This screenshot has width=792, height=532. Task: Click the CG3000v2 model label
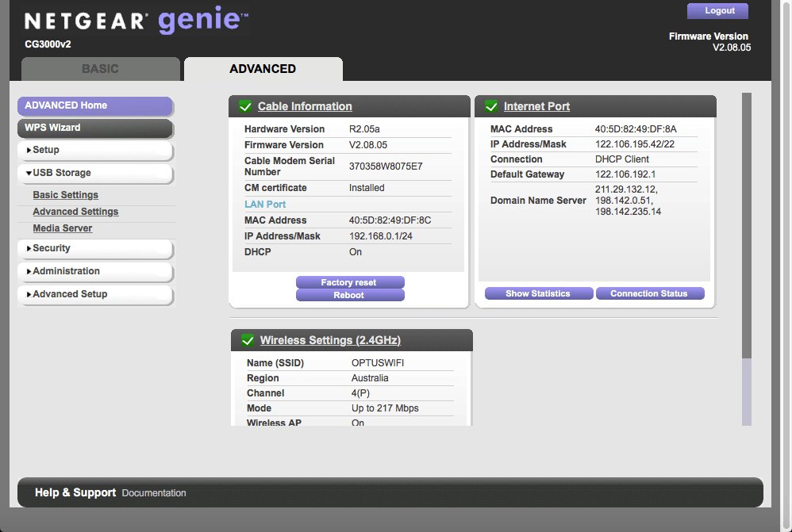tap(48, 44)
